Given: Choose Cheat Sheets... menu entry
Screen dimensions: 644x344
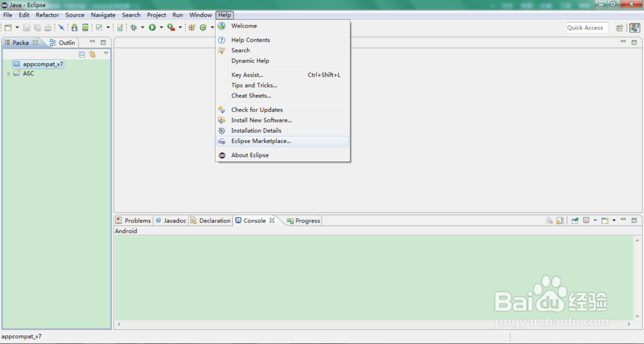Looking at the screenshot, I should 283,96.
